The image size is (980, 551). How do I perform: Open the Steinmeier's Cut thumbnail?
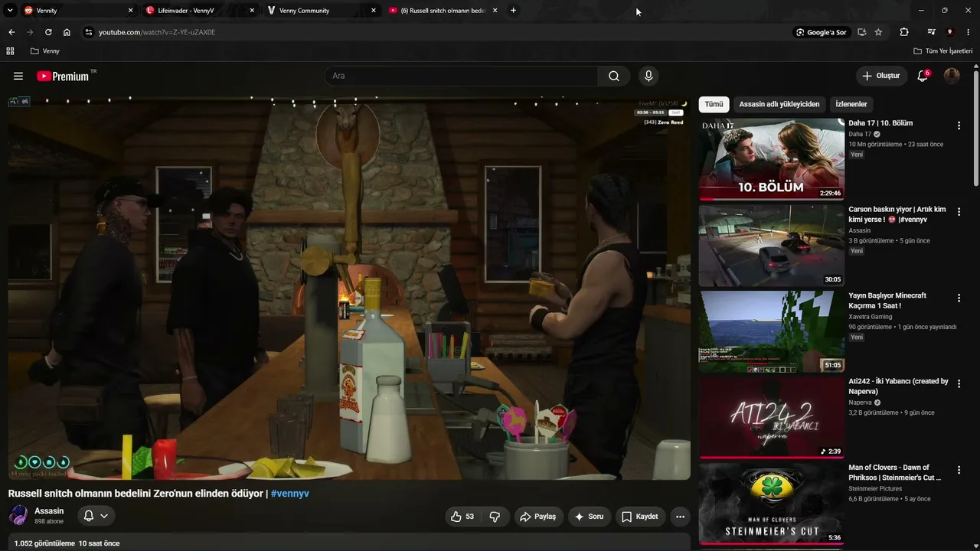pos(771,504)
